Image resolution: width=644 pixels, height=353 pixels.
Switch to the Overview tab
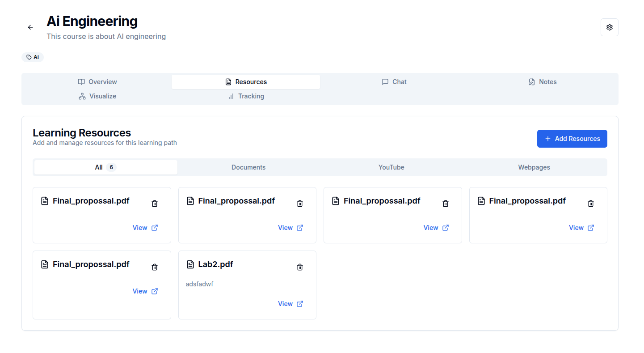pos(97,82)
